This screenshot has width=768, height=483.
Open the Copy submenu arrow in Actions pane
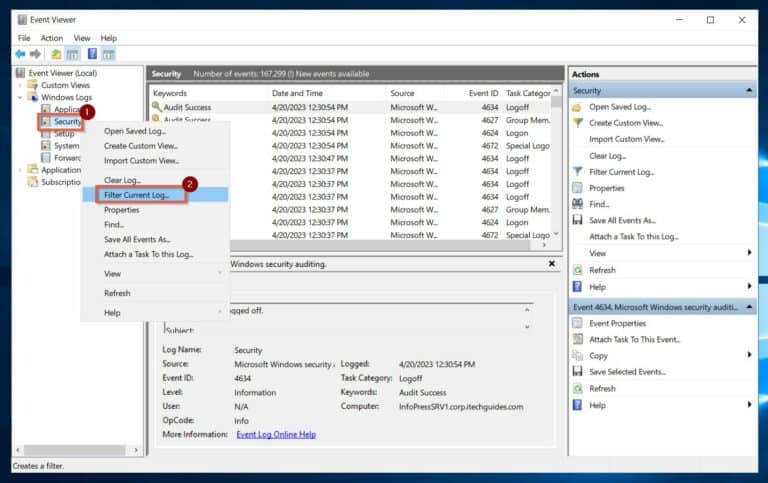pyautogui.click(x=749, y=355)
